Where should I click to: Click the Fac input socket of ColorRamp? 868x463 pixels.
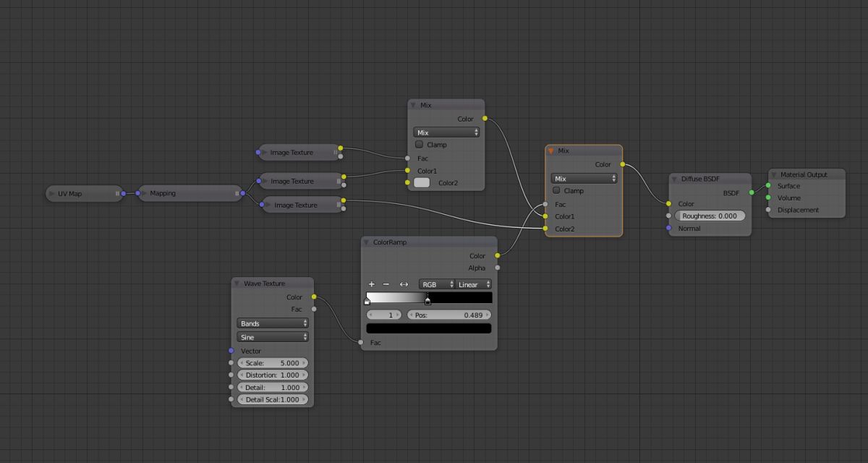click(x=361, y=342)
